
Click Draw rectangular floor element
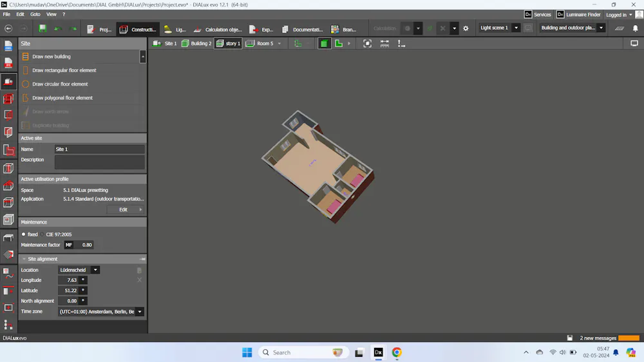tap(64, 70)
